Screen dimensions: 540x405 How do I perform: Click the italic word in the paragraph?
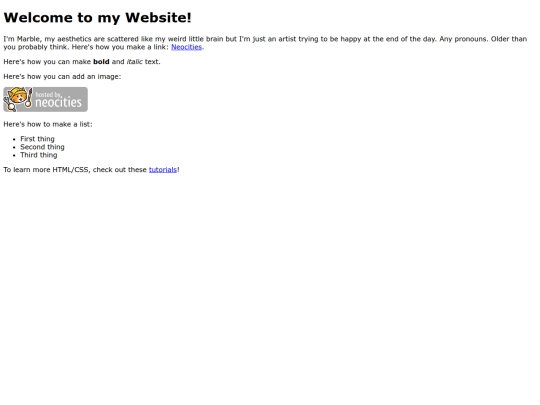[x=134, y=62]
